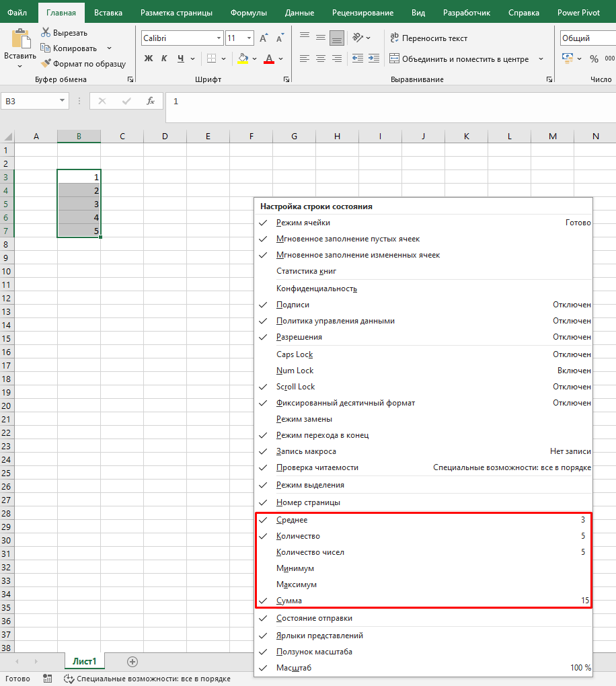Open the merge and center dropdown arrow

tap(542, 59)
